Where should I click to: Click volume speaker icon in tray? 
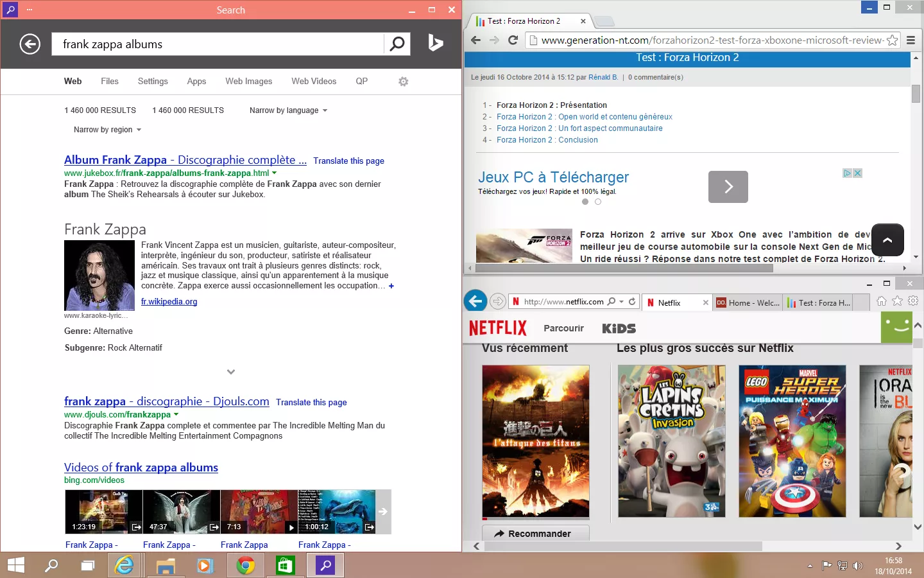(857, 566)
